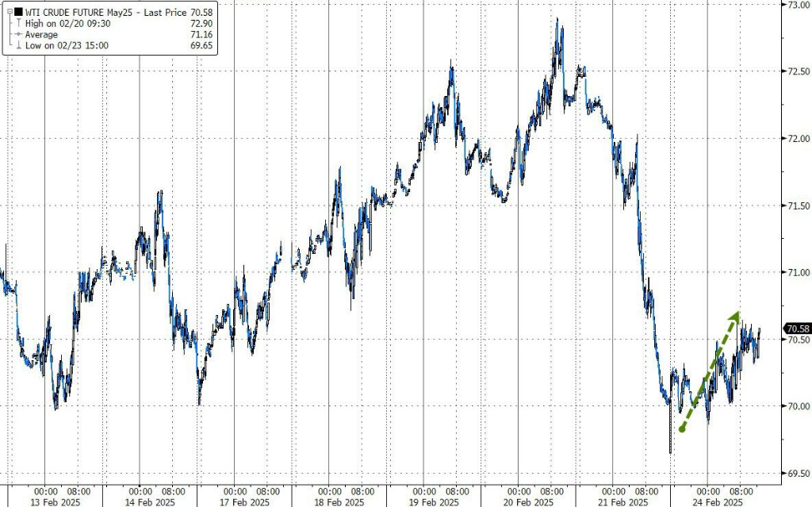Click the 70.58 last price tag on axis
This screenshot has width=812, height=507.
point(797,328)
